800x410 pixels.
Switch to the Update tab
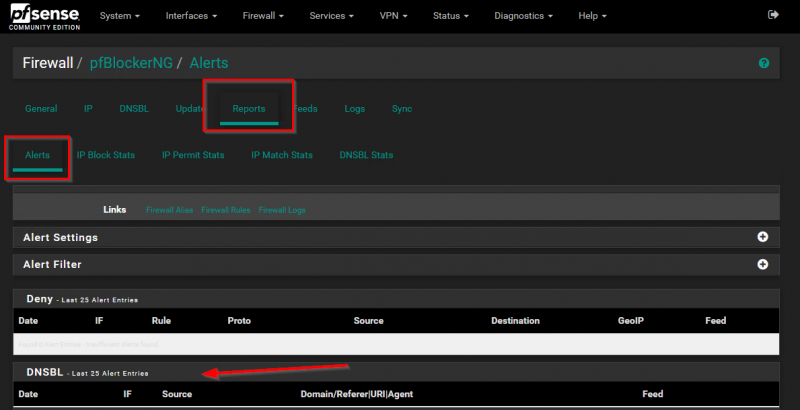point(189,109)
